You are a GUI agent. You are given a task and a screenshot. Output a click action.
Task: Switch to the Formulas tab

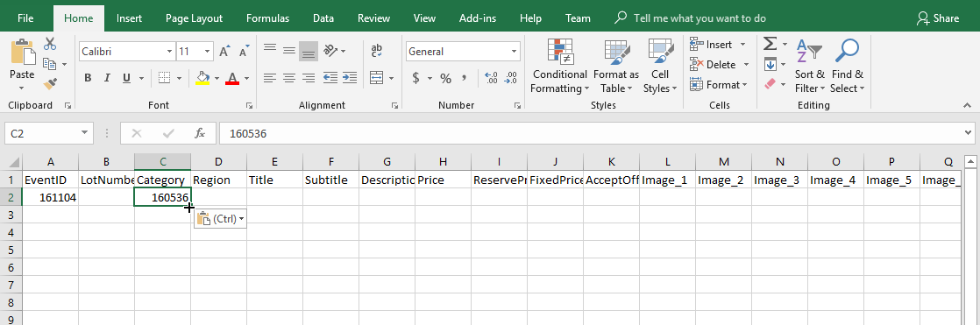[267, 18]
